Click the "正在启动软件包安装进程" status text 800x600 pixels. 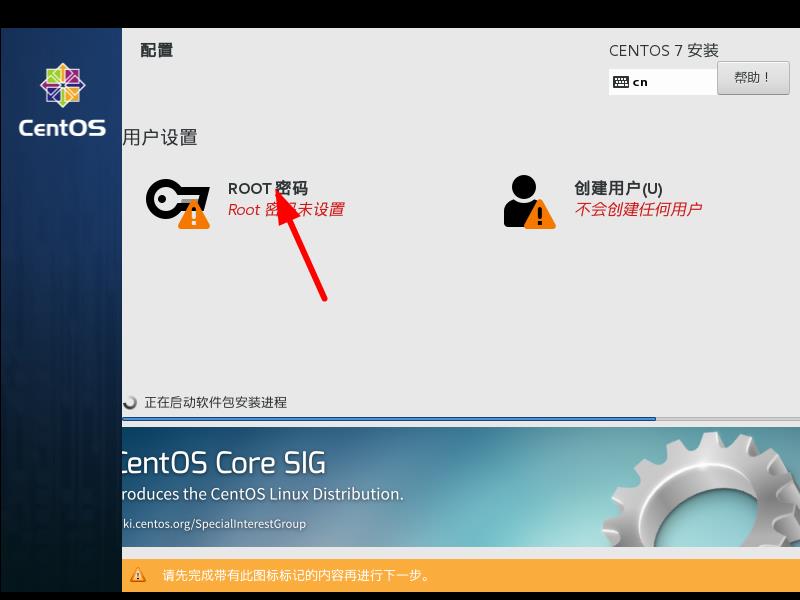tap(216, 403)
